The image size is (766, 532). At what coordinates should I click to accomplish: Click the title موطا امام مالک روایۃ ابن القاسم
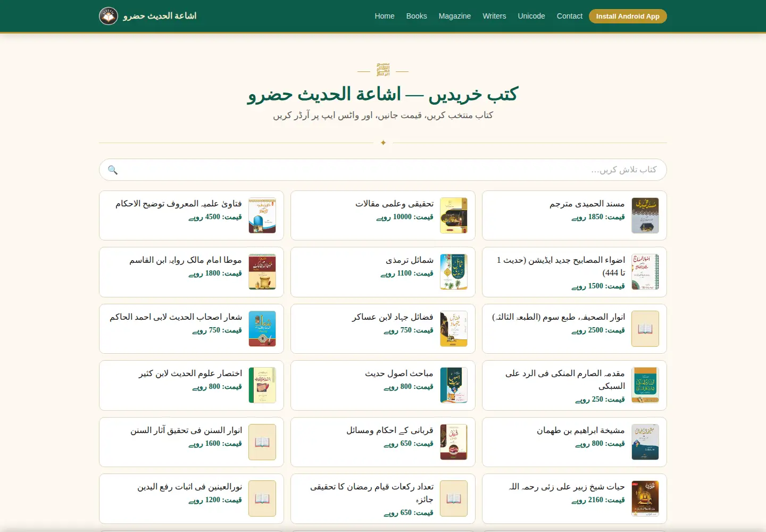coord(186,260)
